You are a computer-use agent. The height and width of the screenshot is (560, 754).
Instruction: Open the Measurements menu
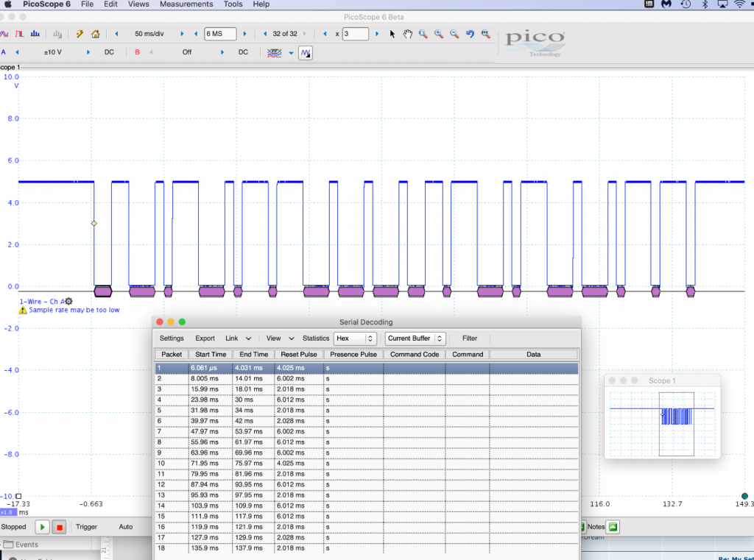tap(186, 4)
